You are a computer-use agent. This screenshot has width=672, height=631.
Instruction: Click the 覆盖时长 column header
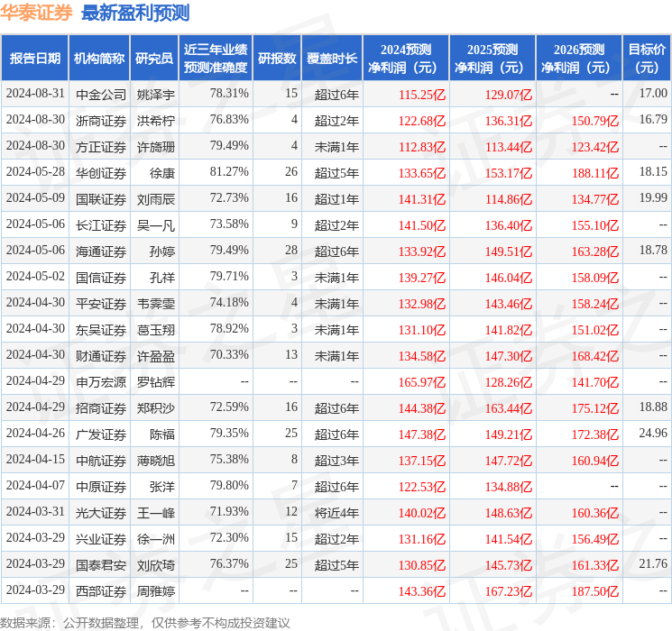[332, 58]
